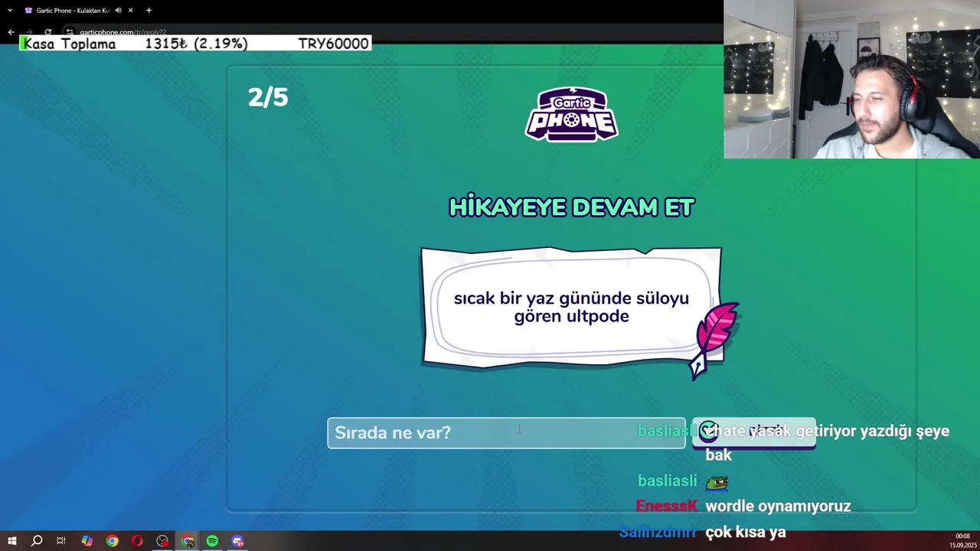Open a new browser tab
Image resolution: width=980 pixels, height=551 pixels.
149,11
